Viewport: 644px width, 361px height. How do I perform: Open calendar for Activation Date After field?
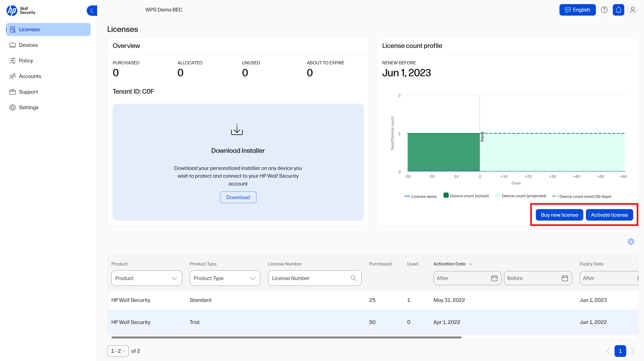pyautogui.click(x=494, y=278)
